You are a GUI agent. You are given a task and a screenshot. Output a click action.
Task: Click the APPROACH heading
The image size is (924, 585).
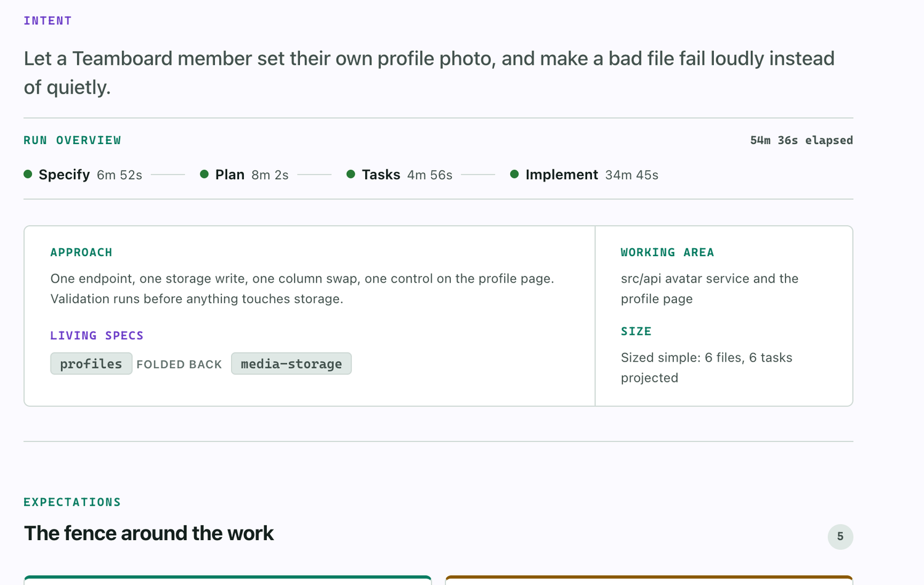(x=81, y=252)
